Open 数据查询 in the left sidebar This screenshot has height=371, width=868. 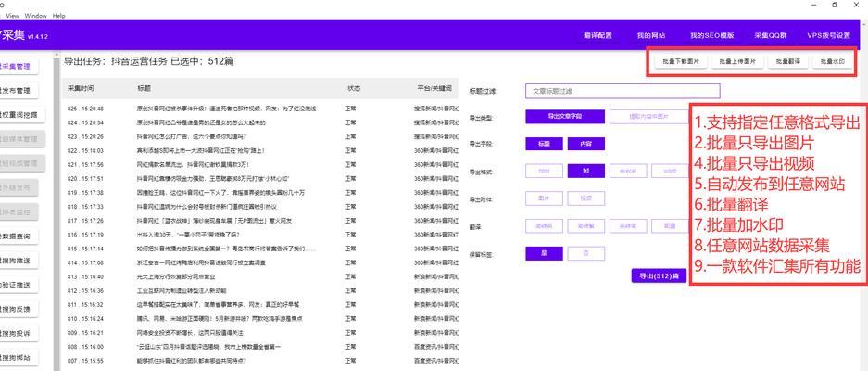[19, 237]
